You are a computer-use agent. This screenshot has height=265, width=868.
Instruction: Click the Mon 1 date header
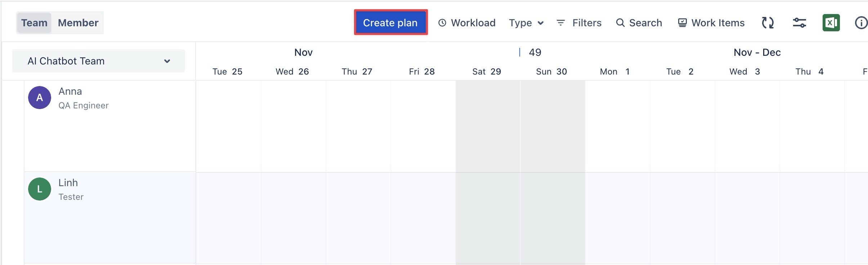pos(615,72)
